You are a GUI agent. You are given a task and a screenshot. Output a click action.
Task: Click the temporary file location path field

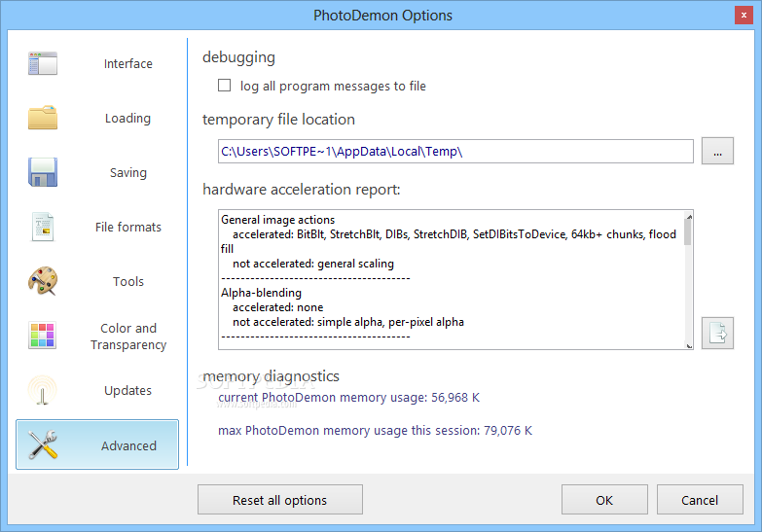pyautogui.click(x=455, y=152)
